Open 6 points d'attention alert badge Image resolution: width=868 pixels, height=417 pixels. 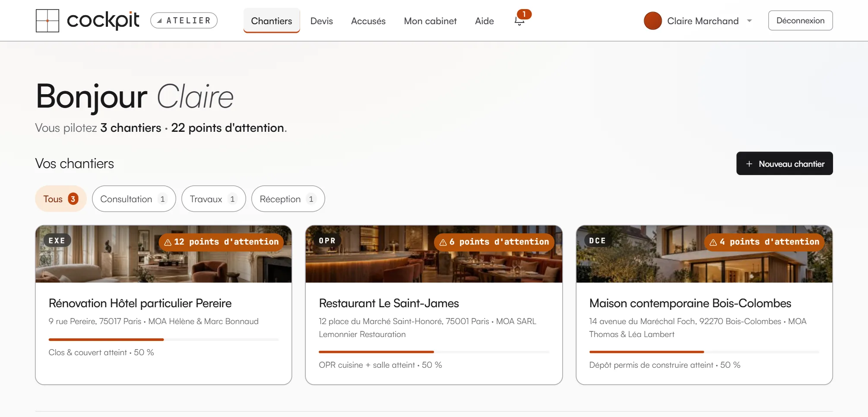[494, 242]
